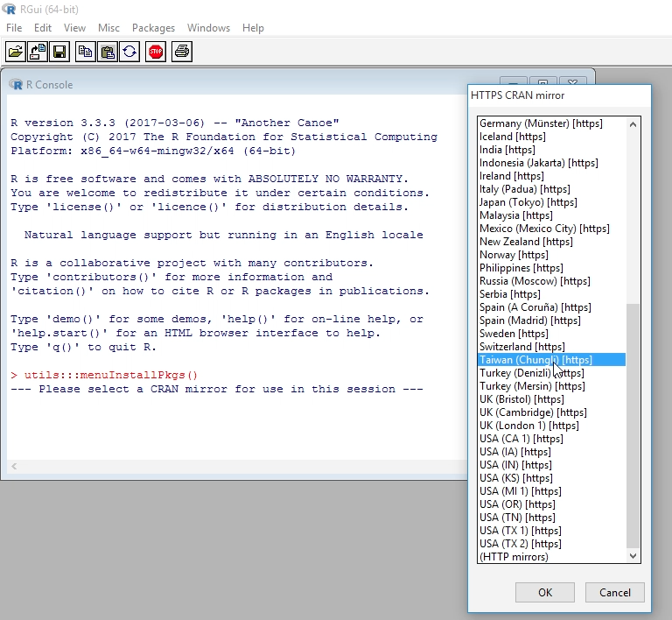
Task: Click the Save workspace floppy icon
Action: click(x=59, y=52)
